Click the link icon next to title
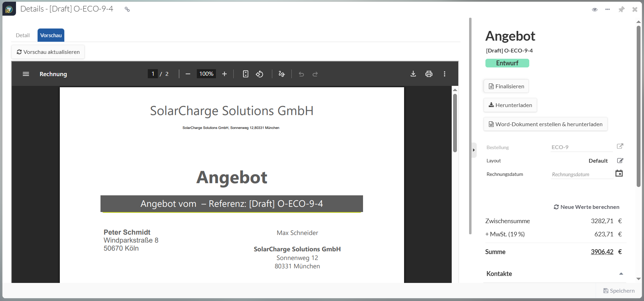This screenshot has height=301, width=644. (x=127, y=9)
